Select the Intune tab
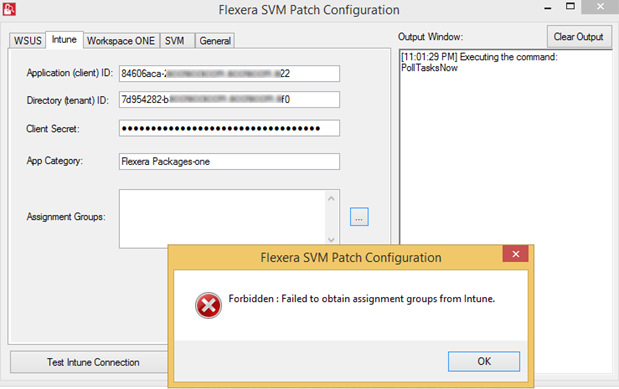Viewport: 619px width, 389px height. tap(64, 39)
